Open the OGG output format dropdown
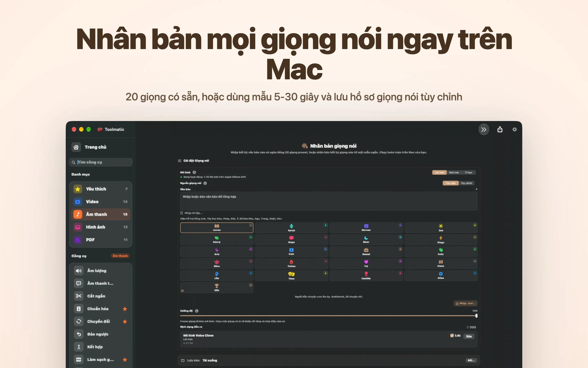Image resolution: width=588 pixels, height=368 pixels. click(x=471, y=327)
